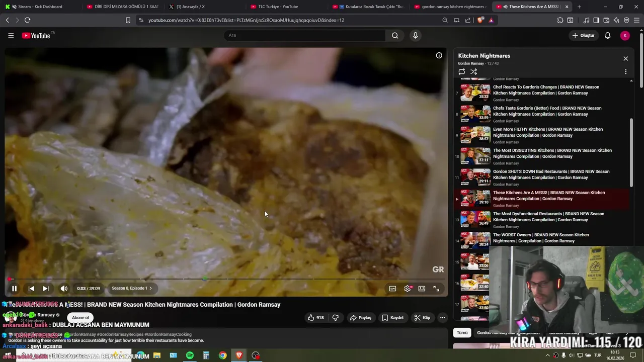
Task: Go back in browser history
Action: [x=7, y=20]
